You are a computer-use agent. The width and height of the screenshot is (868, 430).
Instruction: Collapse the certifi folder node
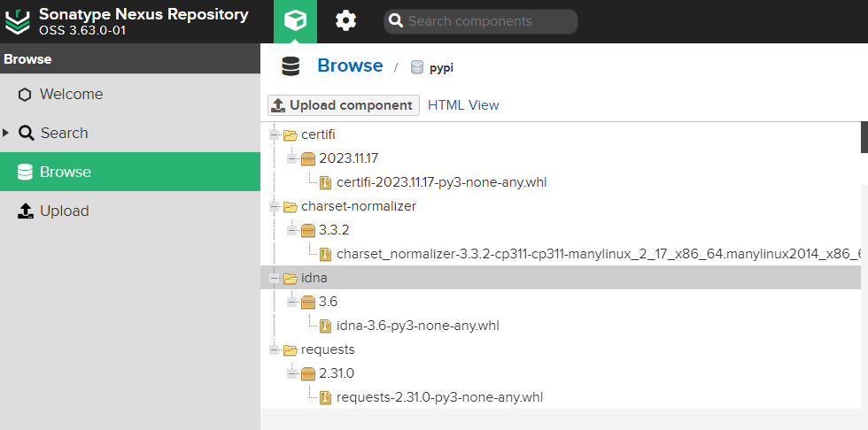[275, 134]
